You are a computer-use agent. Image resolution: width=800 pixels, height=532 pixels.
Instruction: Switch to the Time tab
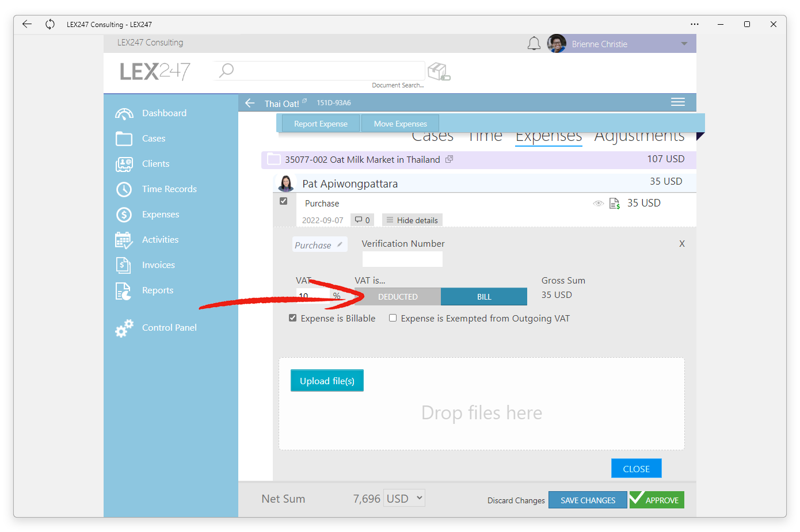[485, 136]
